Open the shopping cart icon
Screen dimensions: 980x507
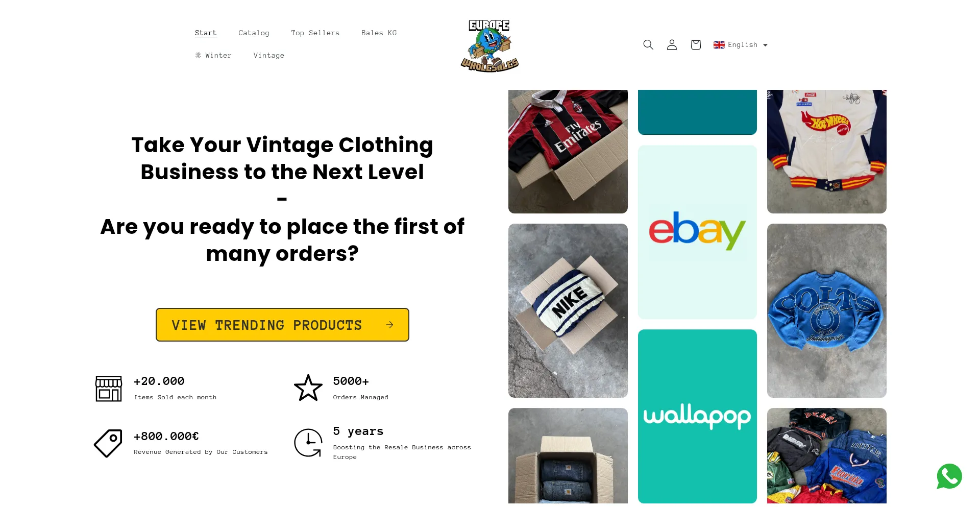coord(696,45)
